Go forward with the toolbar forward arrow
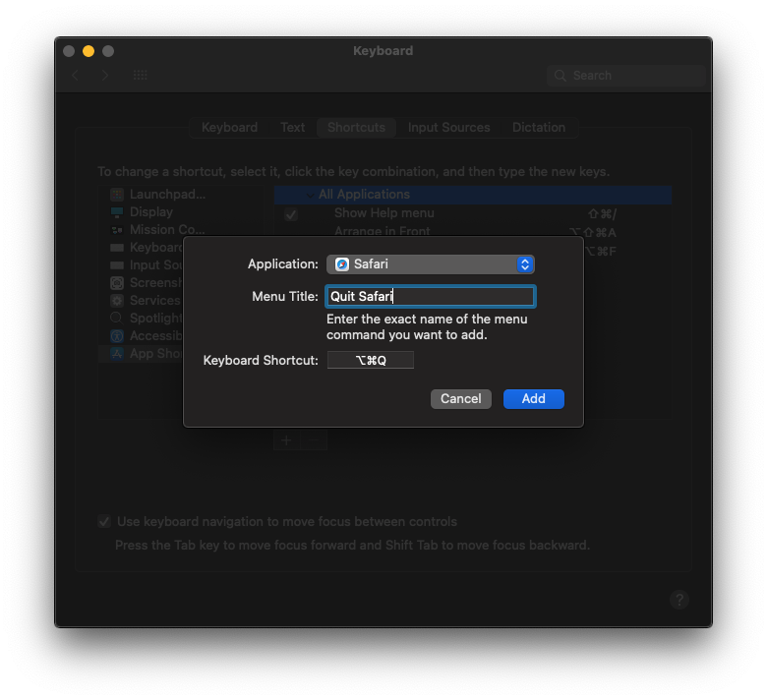This screenshot has height=700, width=767. 104,76
